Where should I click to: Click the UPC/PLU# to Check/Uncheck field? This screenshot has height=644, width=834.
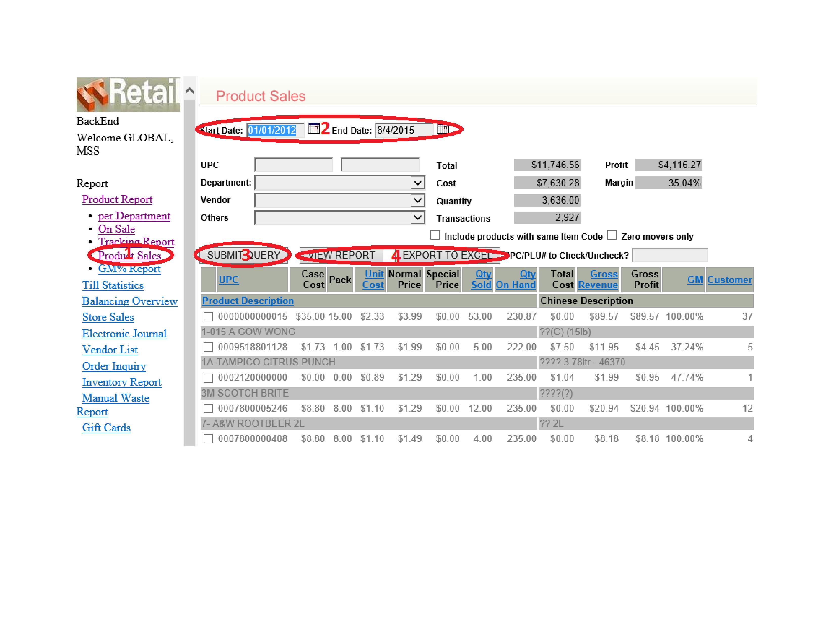pos(670,255)
